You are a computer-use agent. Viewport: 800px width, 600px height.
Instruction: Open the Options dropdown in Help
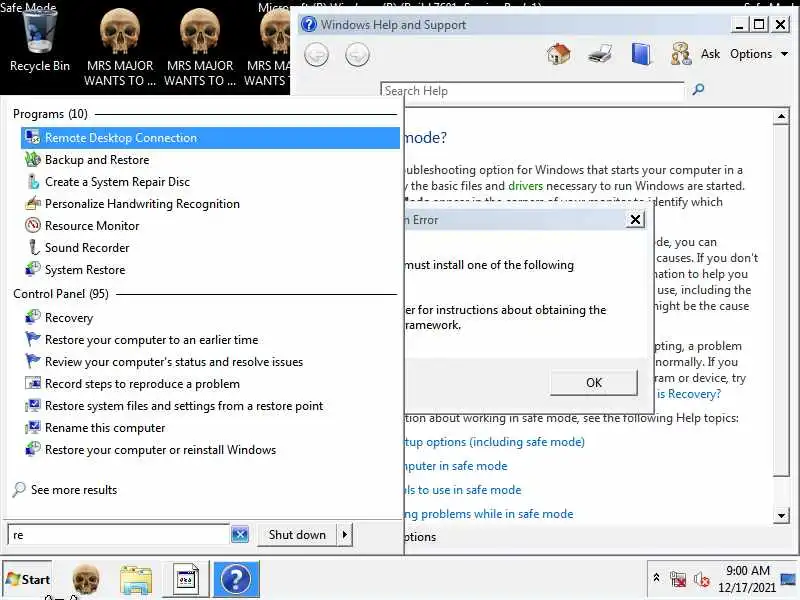click(x=759, y=54)
